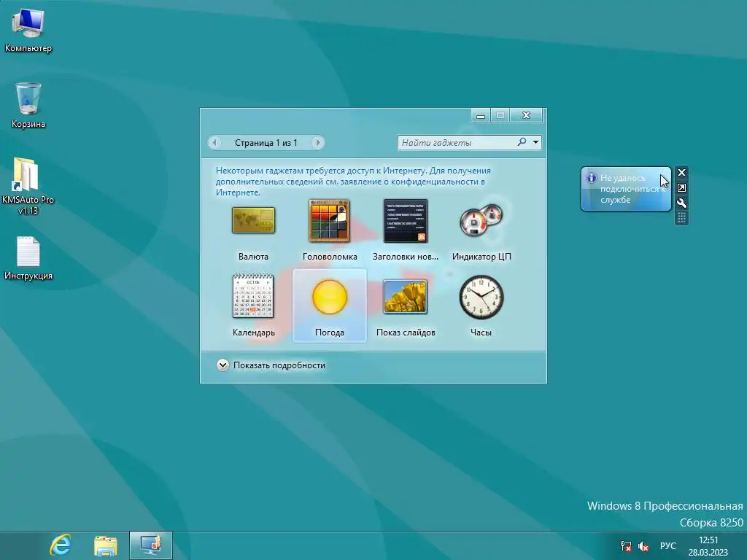
Task: Close the gadget gallery window
Action: 526,115
